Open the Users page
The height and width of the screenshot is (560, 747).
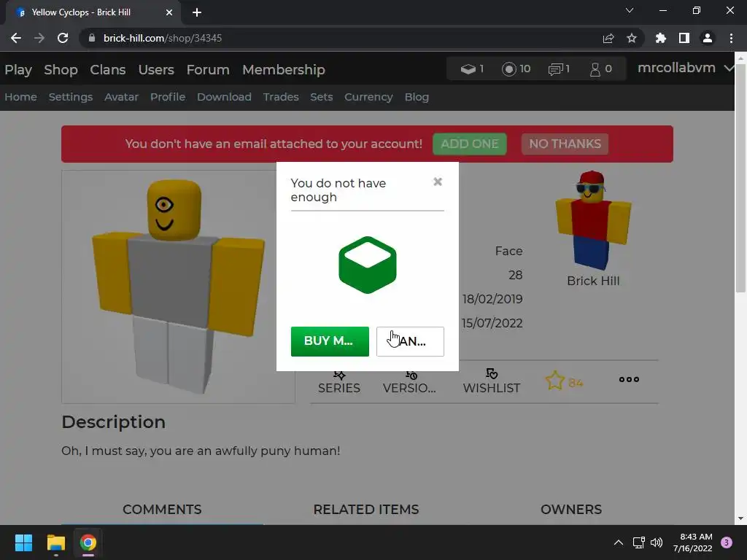click(156, 69)
